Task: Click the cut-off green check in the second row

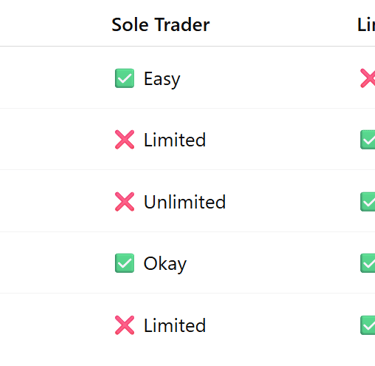Action: 368,140
